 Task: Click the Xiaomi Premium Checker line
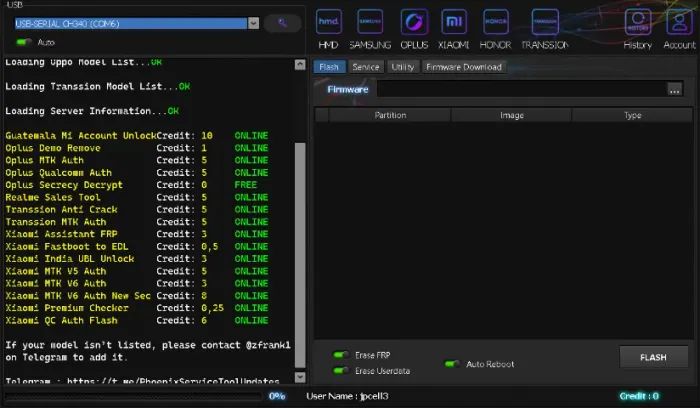point(137,308)
